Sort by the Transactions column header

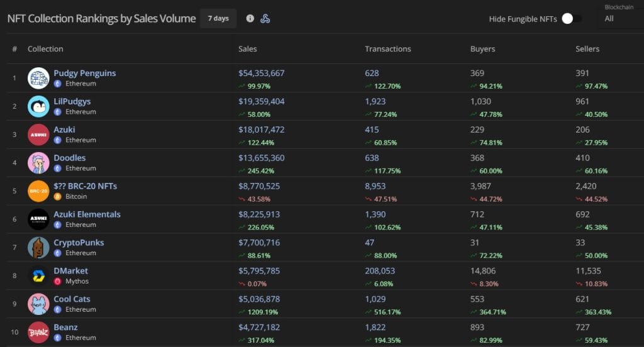point(387,49)
